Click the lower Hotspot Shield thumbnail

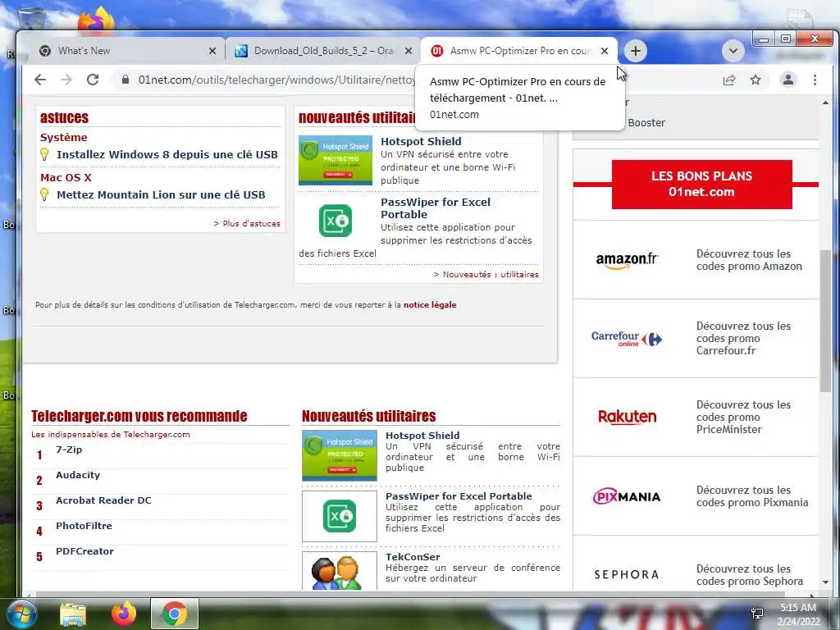[339, 455]
